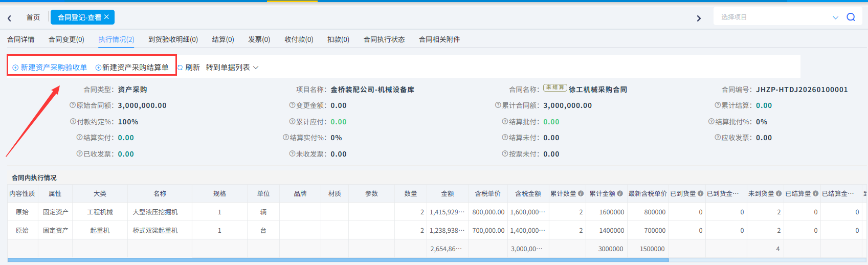Screen dimensions: 868x265
Task: Open the 到货验收明细(0) tab
Action: tap(173, 39)
